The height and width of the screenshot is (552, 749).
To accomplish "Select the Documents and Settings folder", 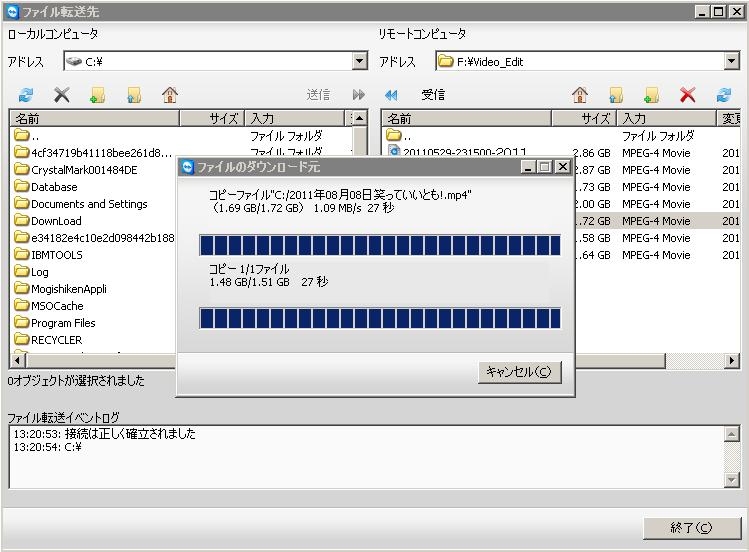I will pos(88,204).
